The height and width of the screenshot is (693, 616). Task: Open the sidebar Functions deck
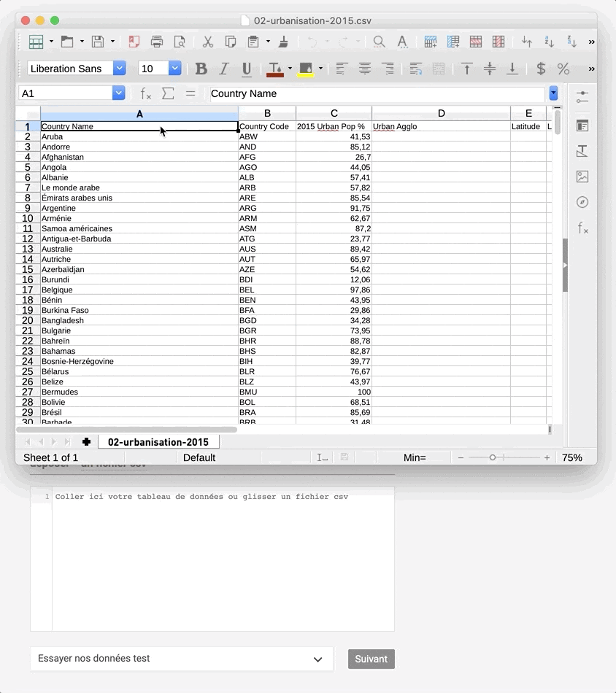click(582, 228)
